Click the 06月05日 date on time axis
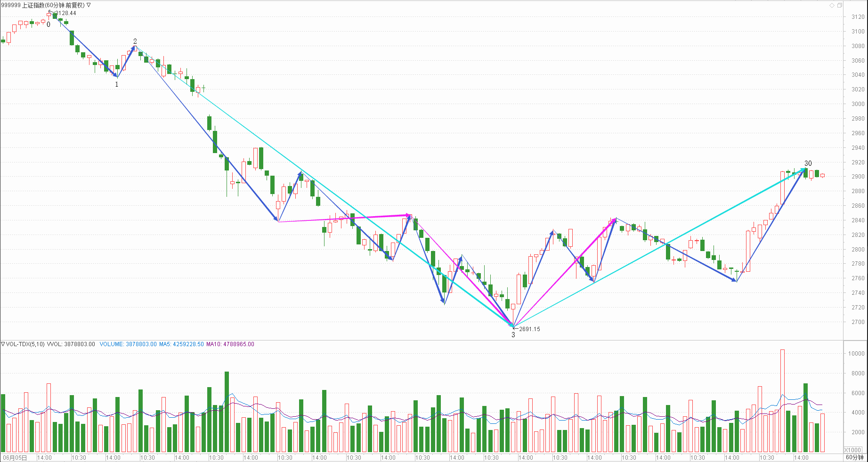 tap(15, 458)
